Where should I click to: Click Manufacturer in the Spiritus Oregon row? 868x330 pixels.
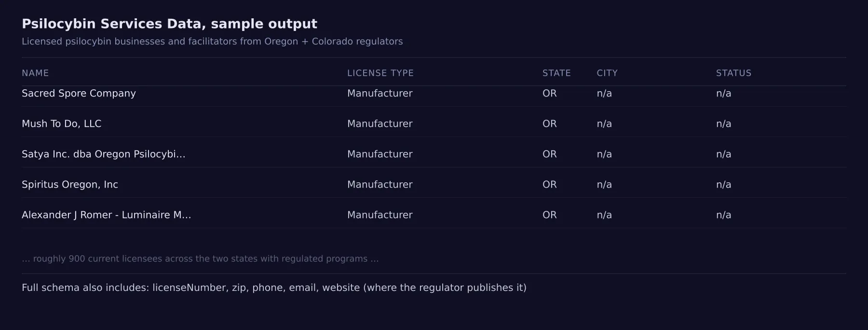pos(380,184)
